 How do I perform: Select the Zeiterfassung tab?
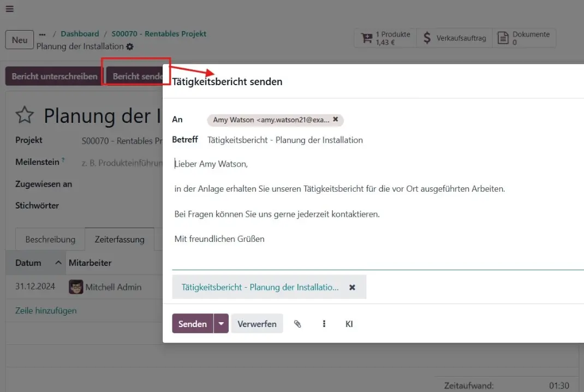120,240
